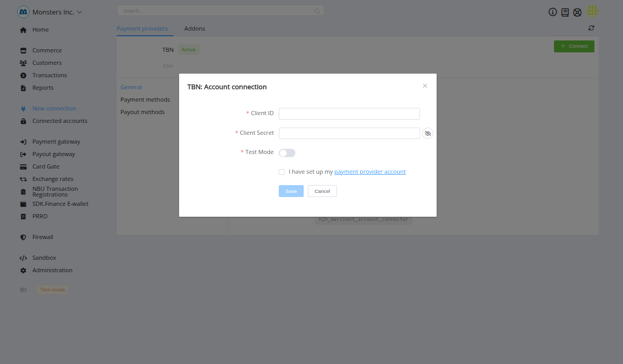Toggle Client Secret visibility eye icon
The width and height of the screenshot is (623, 364).
[x=428, y=134]
